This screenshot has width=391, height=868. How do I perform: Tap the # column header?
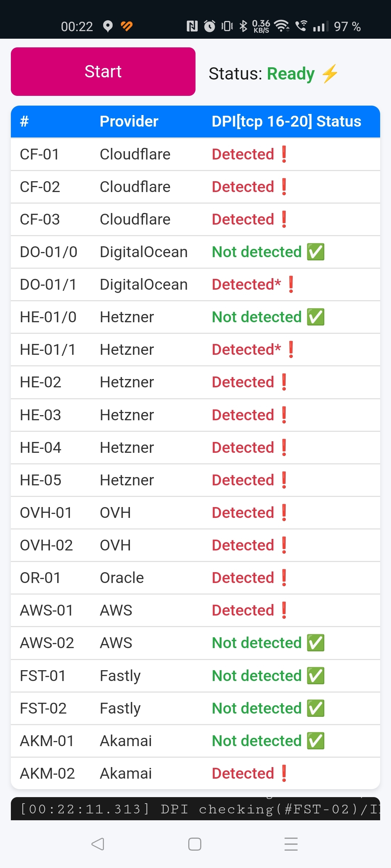(x=24, y=122)
